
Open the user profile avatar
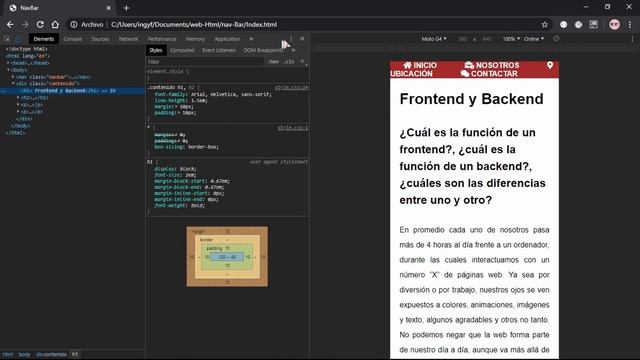[614, 24]
